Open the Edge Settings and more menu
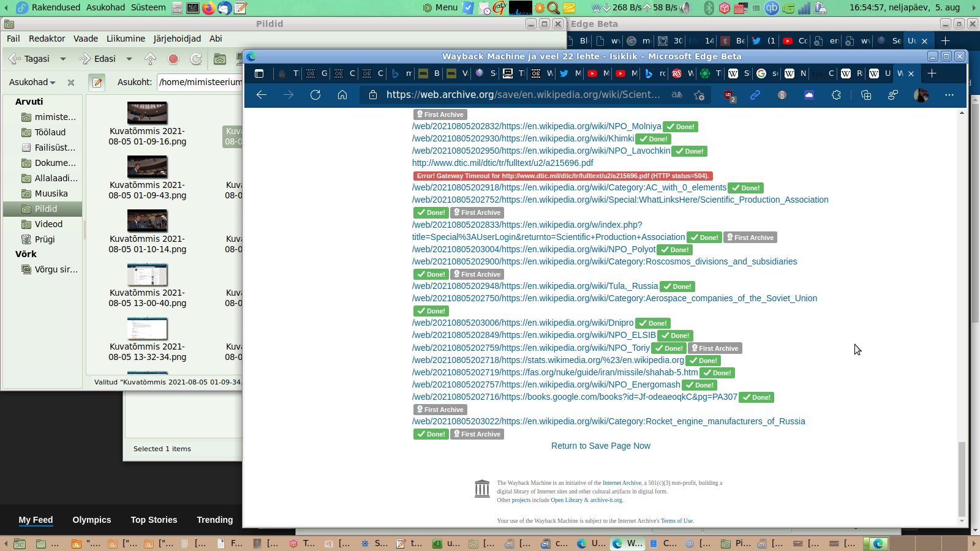980x551 pixels. 949,95
